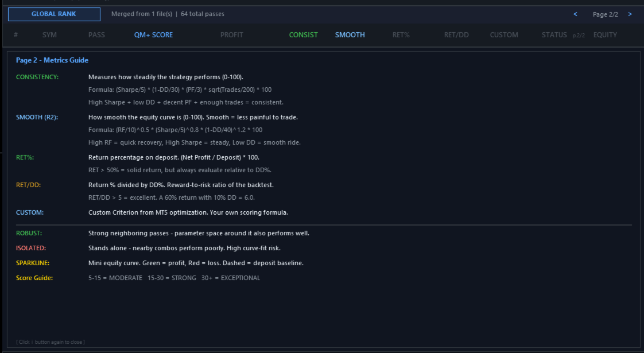Sort by RET% column header

401,35
